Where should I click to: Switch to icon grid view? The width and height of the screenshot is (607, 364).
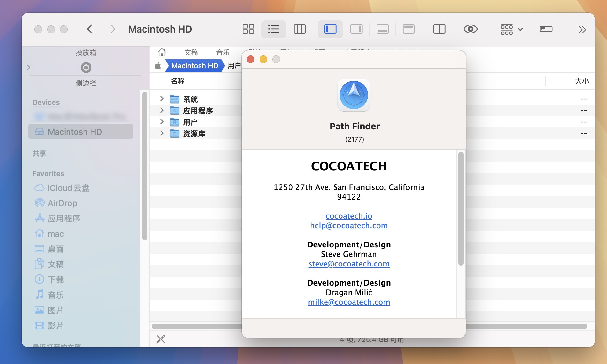(x=248, y=29)
